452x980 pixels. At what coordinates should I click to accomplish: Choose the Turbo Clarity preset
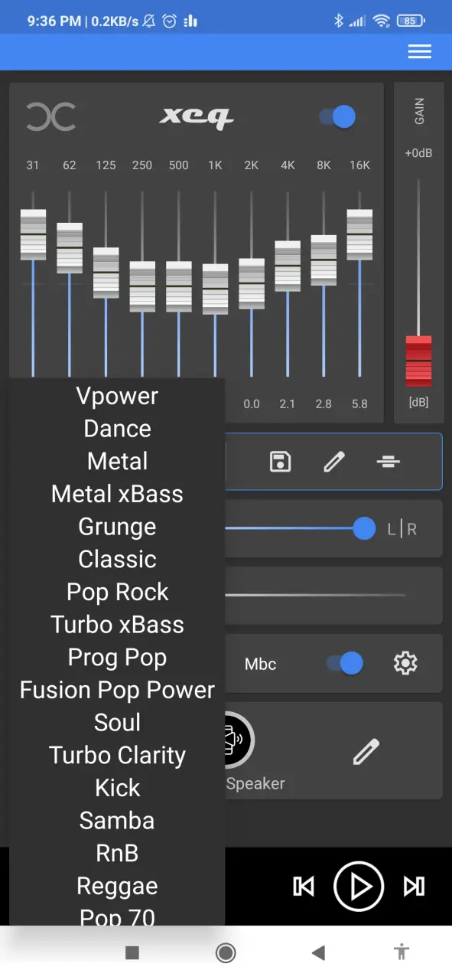(x=117, y=756)
